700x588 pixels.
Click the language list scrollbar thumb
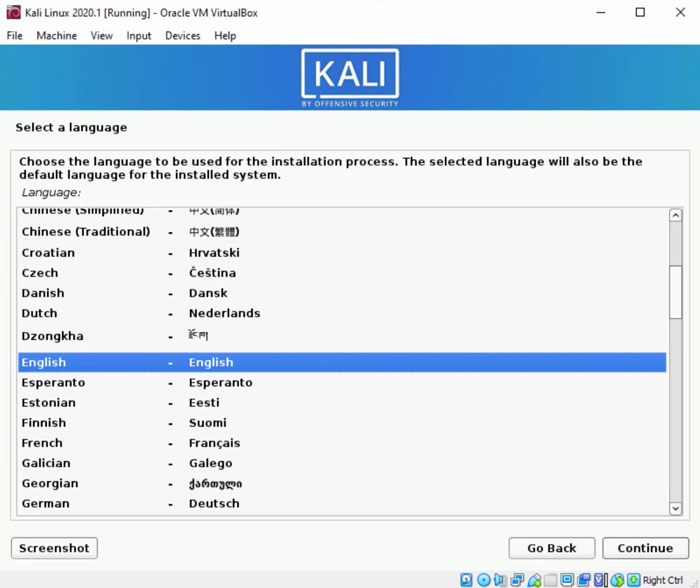(x=676, y=292)
